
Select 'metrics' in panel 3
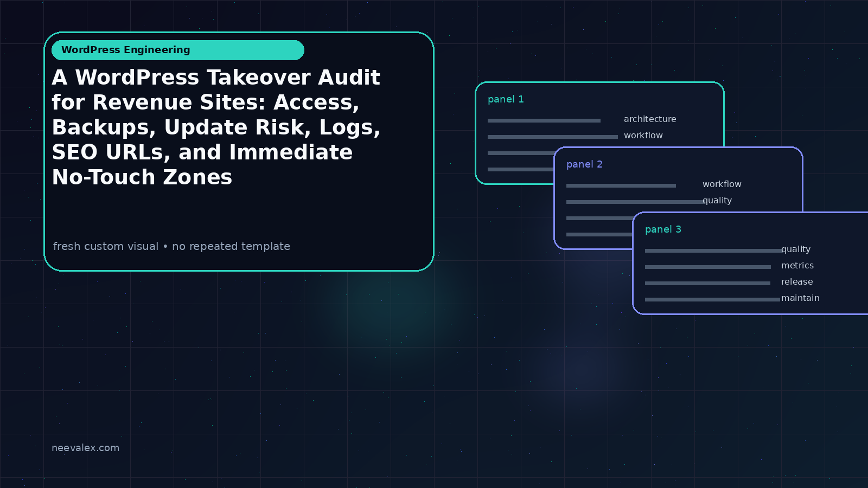(x=797, y=265)
